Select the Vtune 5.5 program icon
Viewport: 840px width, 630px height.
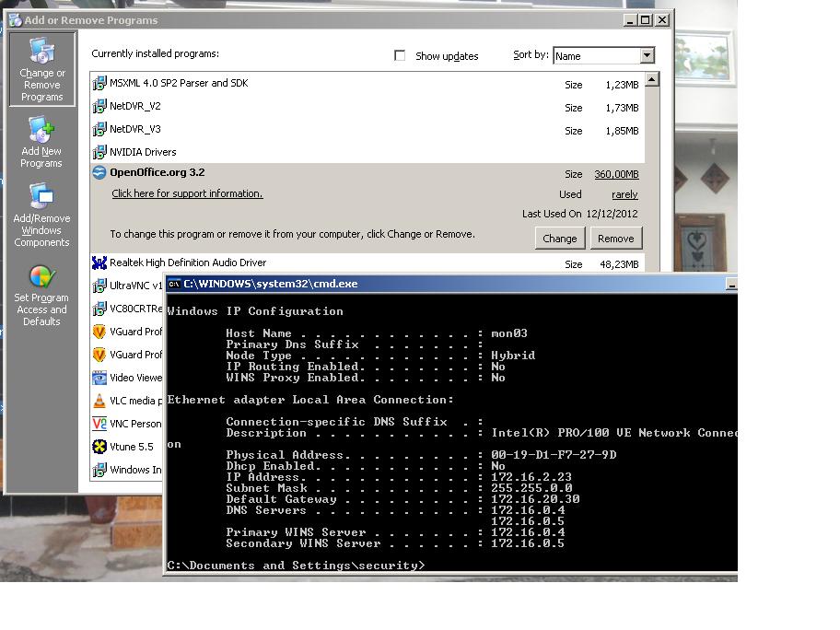pyautogui.click(x=99, y=447)
